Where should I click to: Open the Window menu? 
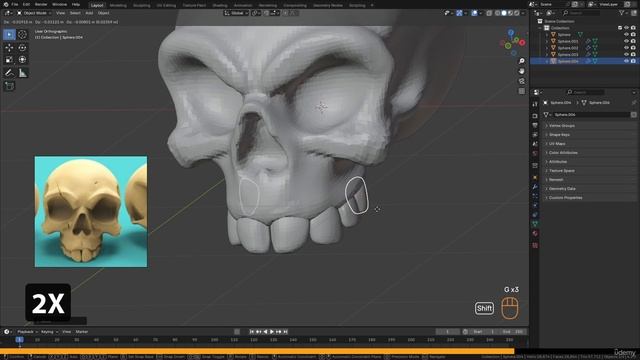coord(60,4)
